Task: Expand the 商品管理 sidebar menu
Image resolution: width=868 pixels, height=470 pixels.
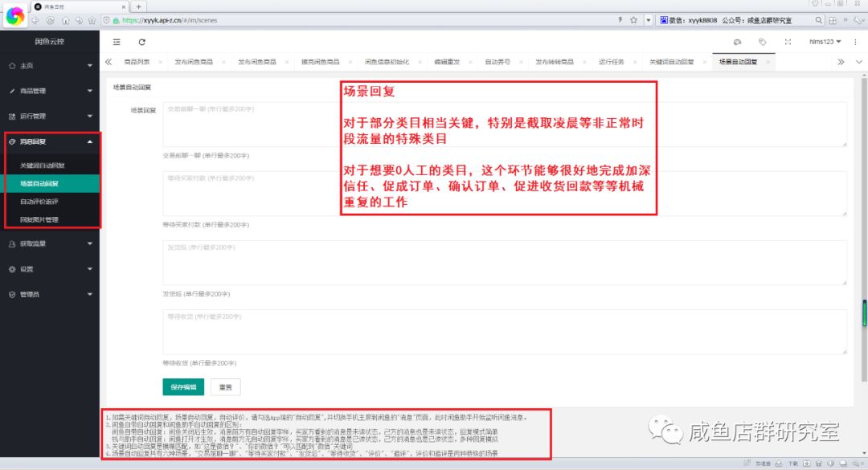Action: 48,91
